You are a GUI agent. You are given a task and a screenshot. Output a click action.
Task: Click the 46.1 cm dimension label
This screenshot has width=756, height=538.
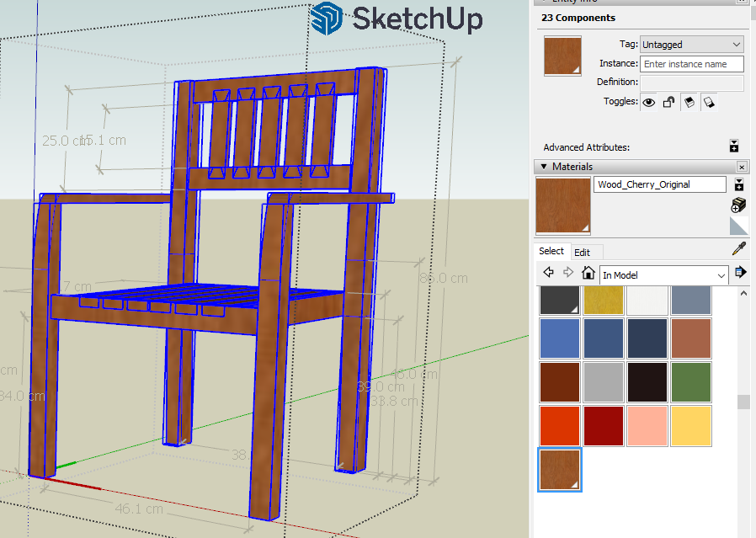139,509
